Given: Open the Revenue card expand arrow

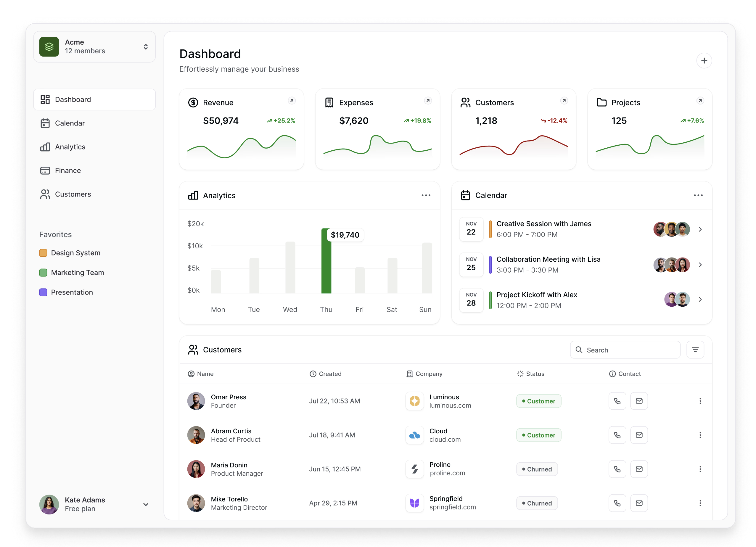Looking at the screenshot, I should [292, 101].
